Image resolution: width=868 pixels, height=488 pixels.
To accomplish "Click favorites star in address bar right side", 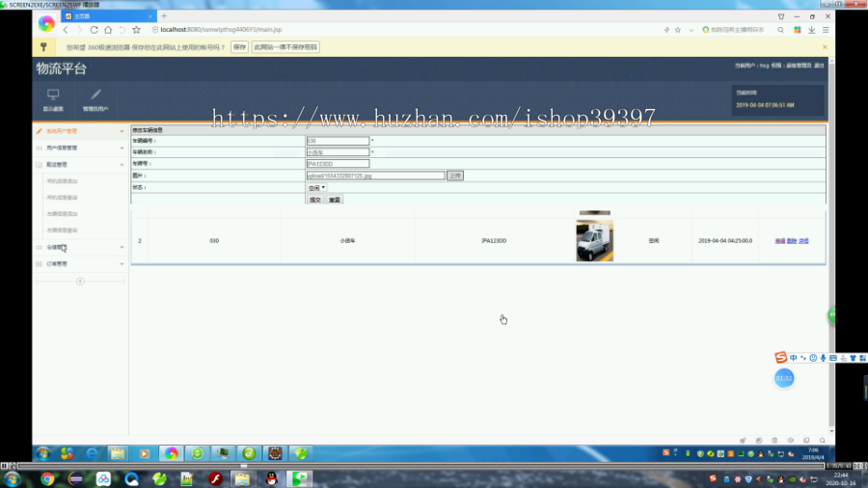I will pyautogui.click(x=678, y=30).
